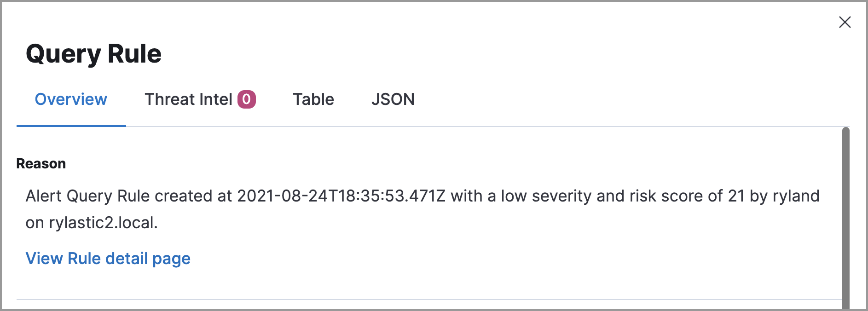Click the Threat Intel count badge

point(248,98)
